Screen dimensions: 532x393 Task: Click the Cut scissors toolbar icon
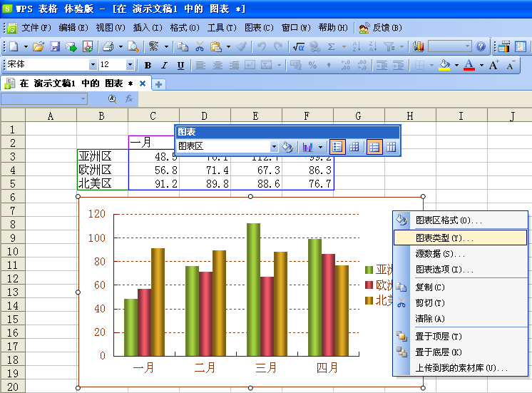tap(200, 46)
